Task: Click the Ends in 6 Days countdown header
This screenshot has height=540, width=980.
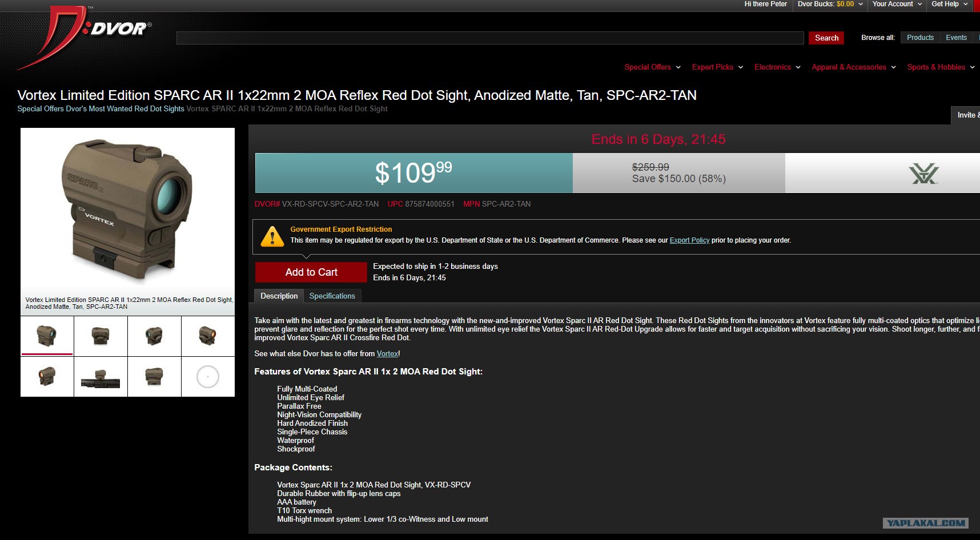Action: [658, 139]
